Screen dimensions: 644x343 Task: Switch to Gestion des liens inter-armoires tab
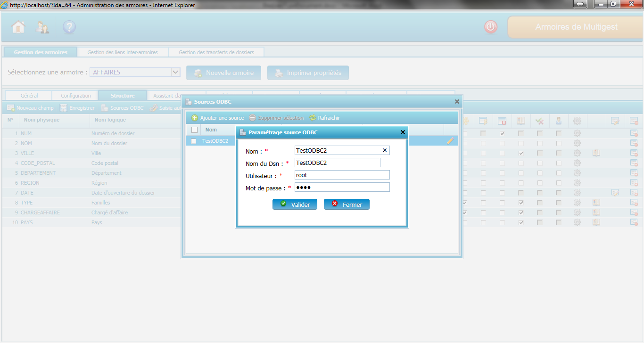point(123,52)
